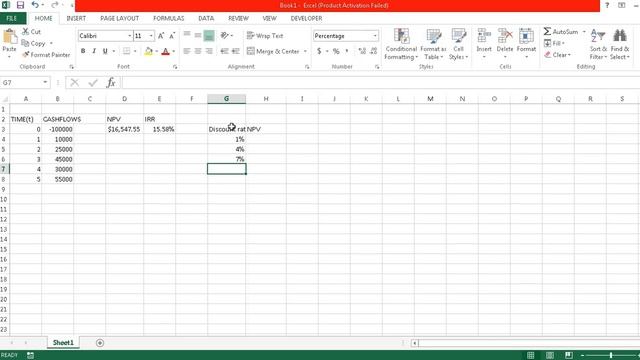Increase font size with larger A icon
The width and height of the screenshot is (640, 360).
pyautogui.click(x=161, y=36)
